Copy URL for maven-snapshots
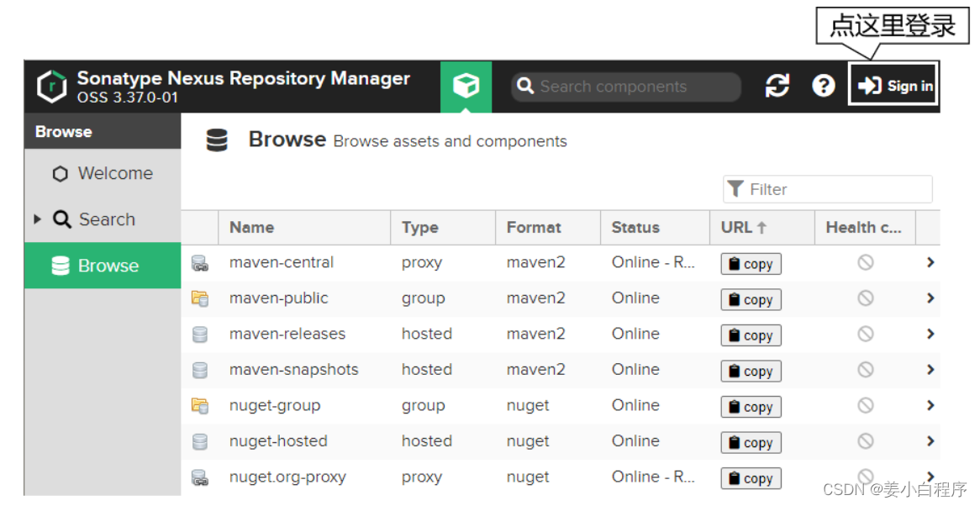The image size is (980, 506). [x=751, y=371]
